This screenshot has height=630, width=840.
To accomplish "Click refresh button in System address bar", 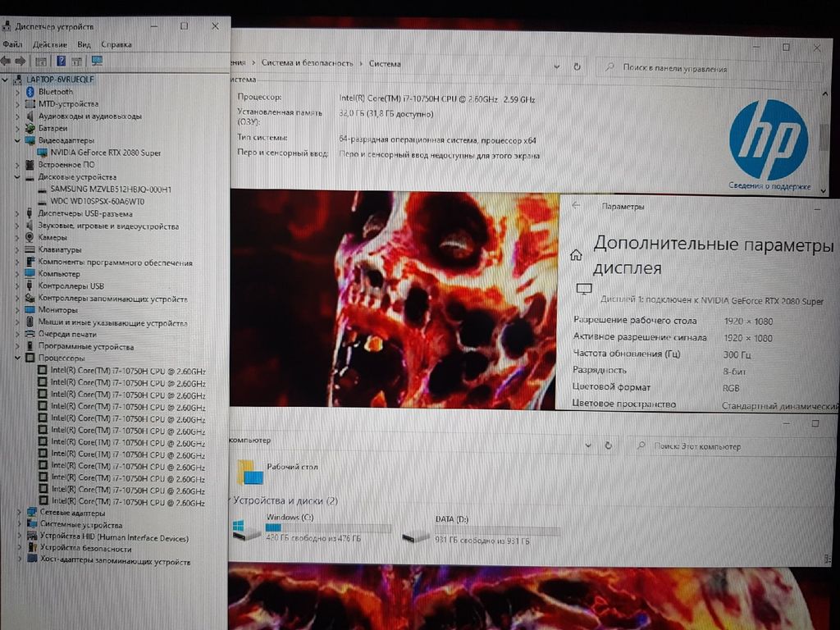I will click(x=577, y=65).
